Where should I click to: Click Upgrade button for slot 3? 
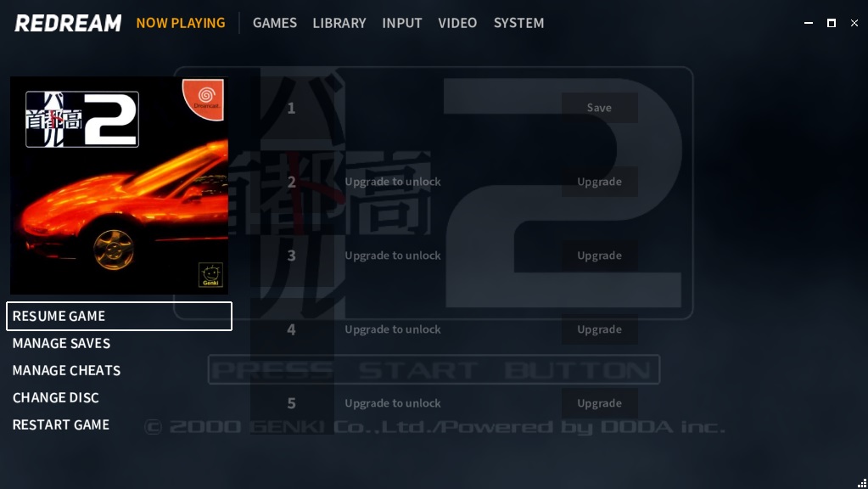coord(600,256)
